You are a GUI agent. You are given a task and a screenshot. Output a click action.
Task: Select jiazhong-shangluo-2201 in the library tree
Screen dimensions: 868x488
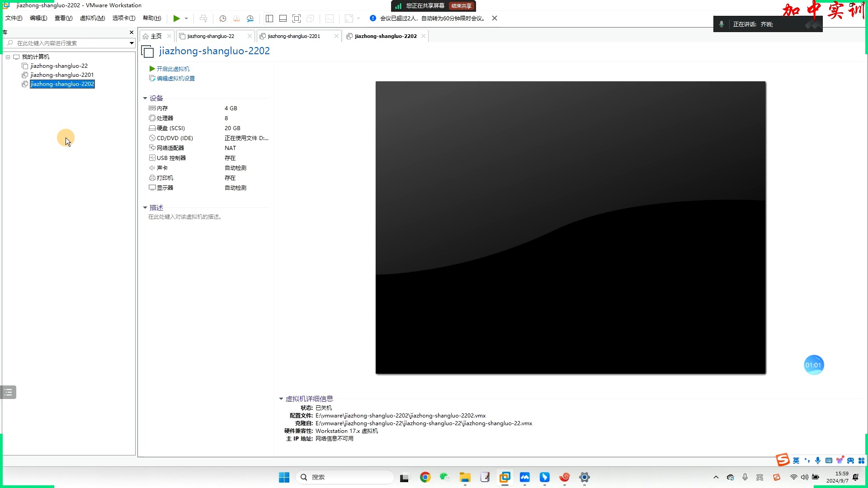[62, 75]
